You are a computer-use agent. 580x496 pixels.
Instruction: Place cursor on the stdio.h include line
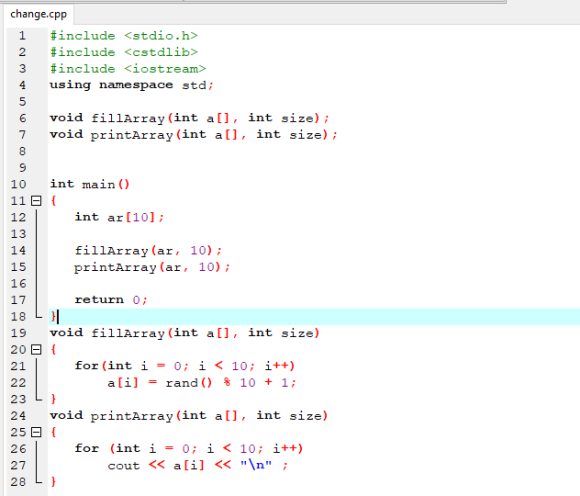124,36
